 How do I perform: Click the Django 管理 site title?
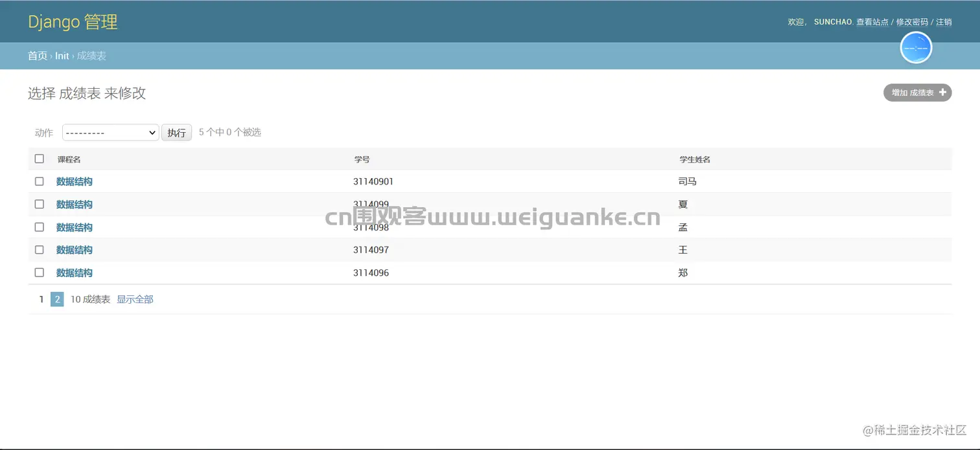pos(73,22)
